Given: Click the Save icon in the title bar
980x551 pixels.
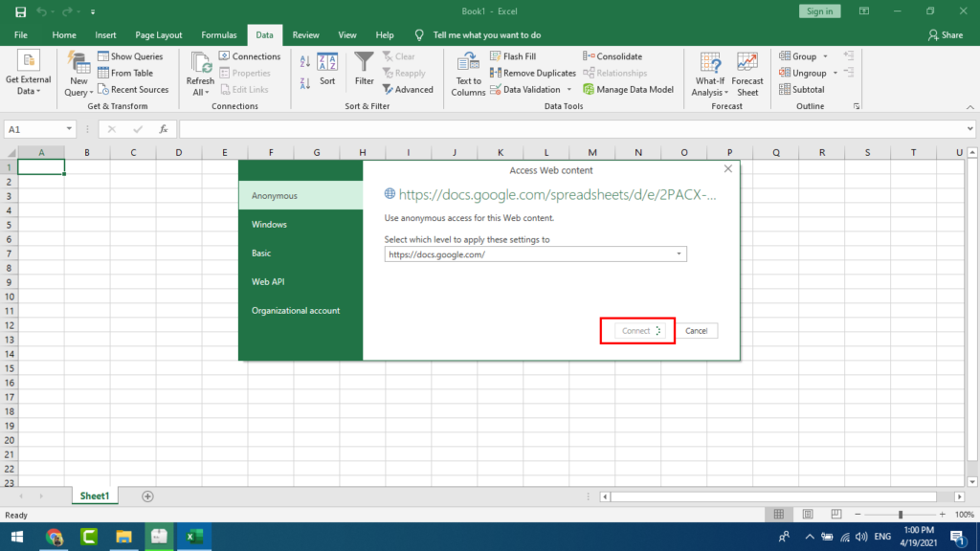Looking at the screenshot, I should (x=21, y=11).
